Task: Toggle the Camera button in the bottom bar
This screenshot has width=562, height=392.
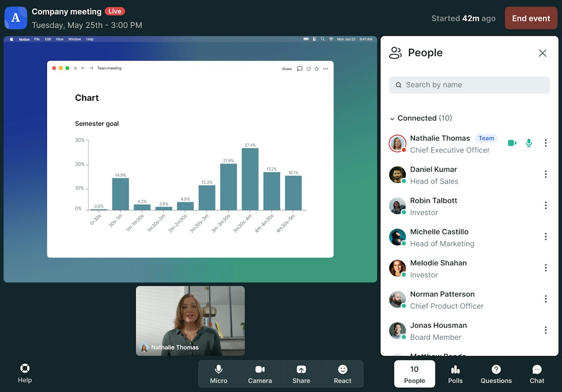Action: click(260, 374)
